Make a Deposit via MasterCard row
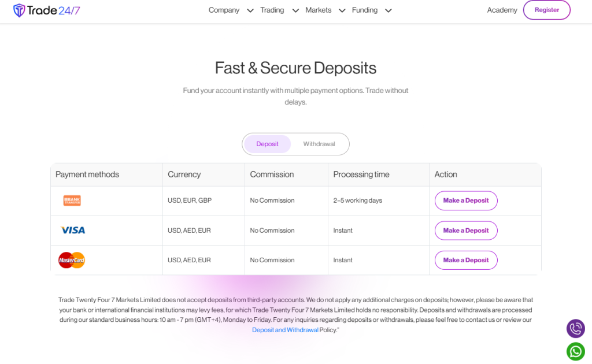Viewport: 592px width, 364px height. pyautogui.click(x=466, y=260)
